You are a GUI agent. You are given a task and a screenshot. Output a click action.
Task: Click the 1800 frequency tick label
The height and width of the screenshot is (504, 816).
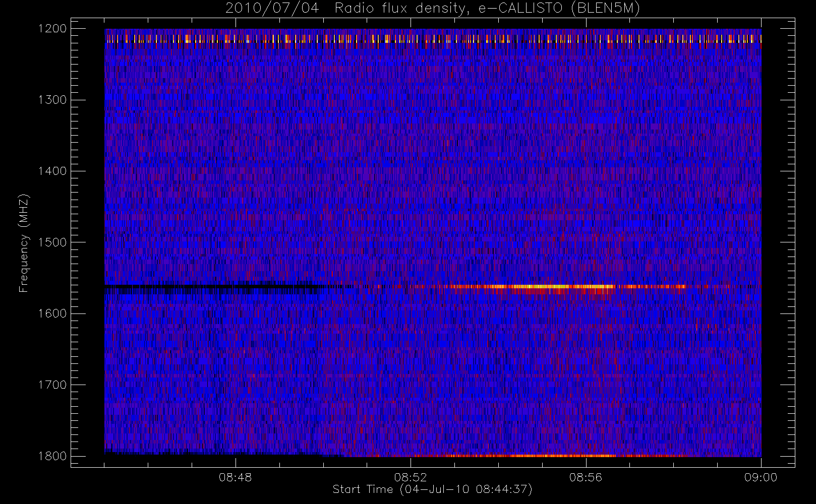[x=52, y=456]
